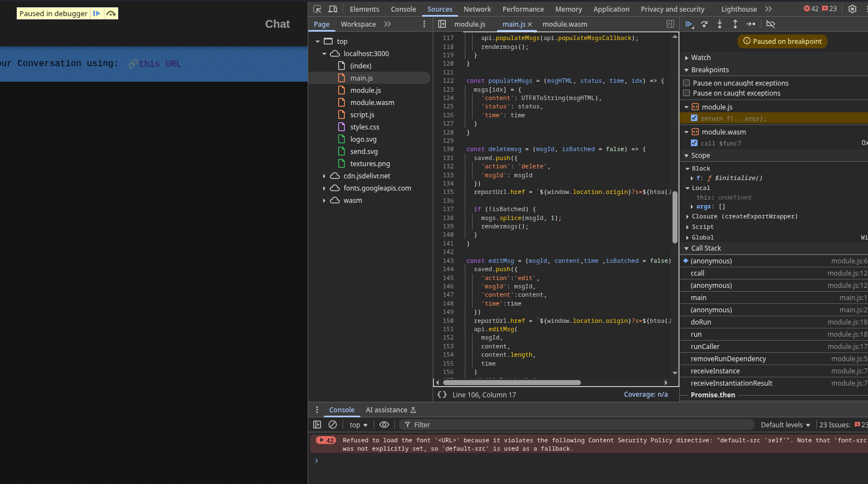Expand the Watch section
Screen dimensions: 868x484
point(686,58)
